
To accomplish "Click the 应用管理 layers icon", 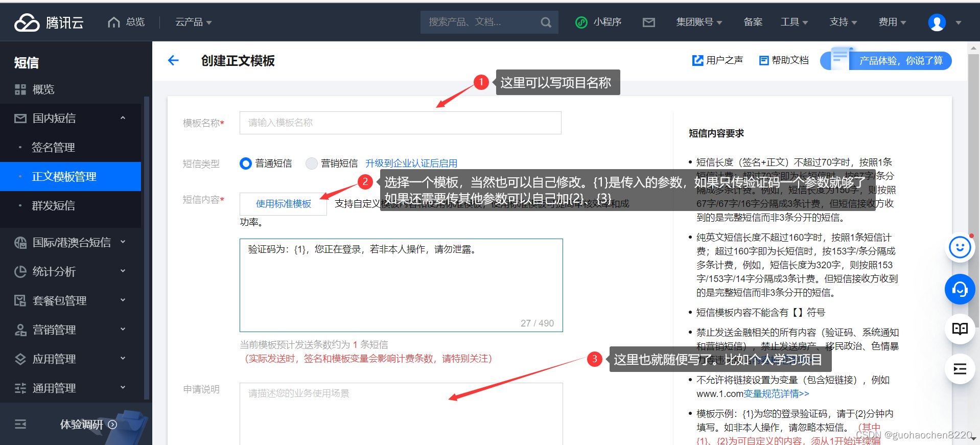I will [20, 359].
